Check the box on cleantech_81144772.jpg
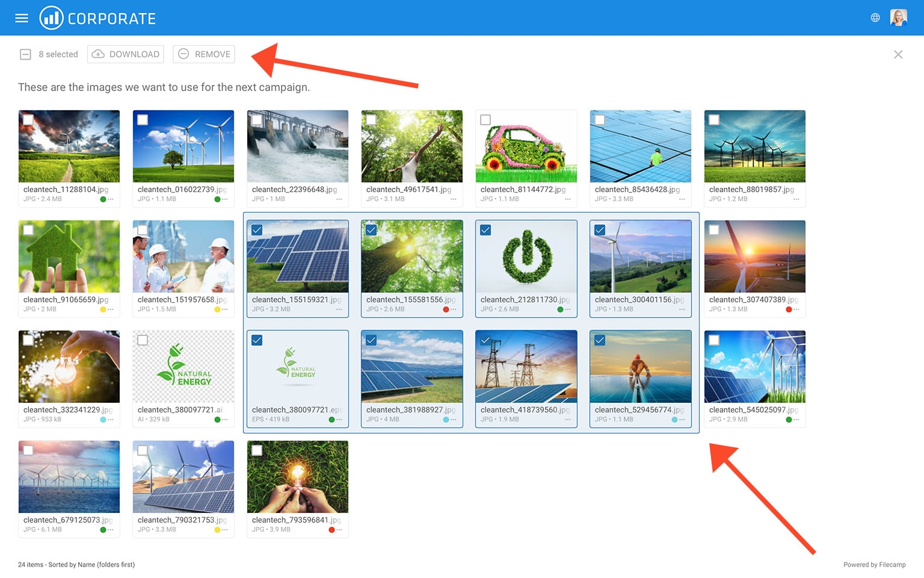The width and height of the screenshot is (924, 578). pyautogui.click(x=485, y=120)
